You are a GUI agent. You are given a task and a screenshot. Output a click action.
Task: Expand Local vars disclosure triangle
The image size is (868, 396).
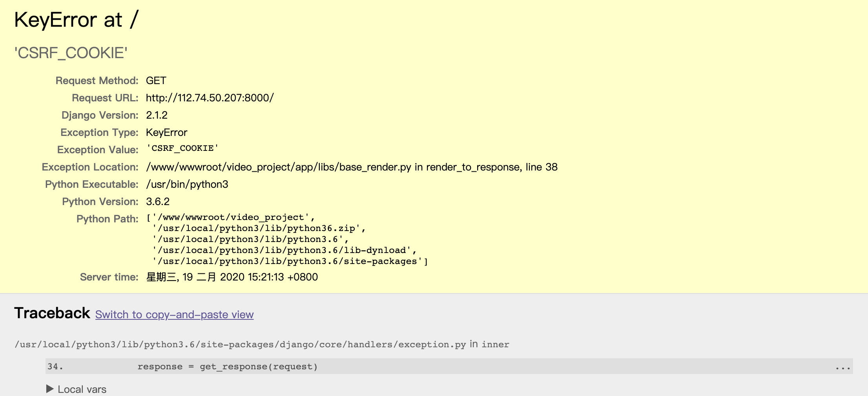click(x=50, y=389)
